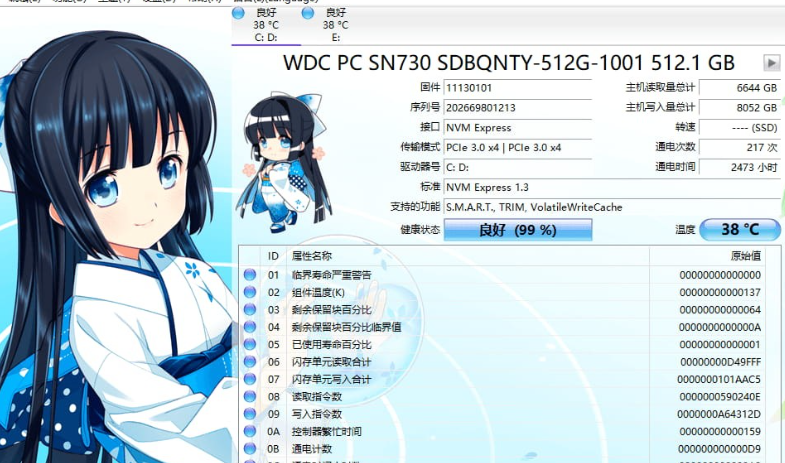Click serial number field 202669801213
Viewport: 785px width, 463px height.
tap(518, 108)
